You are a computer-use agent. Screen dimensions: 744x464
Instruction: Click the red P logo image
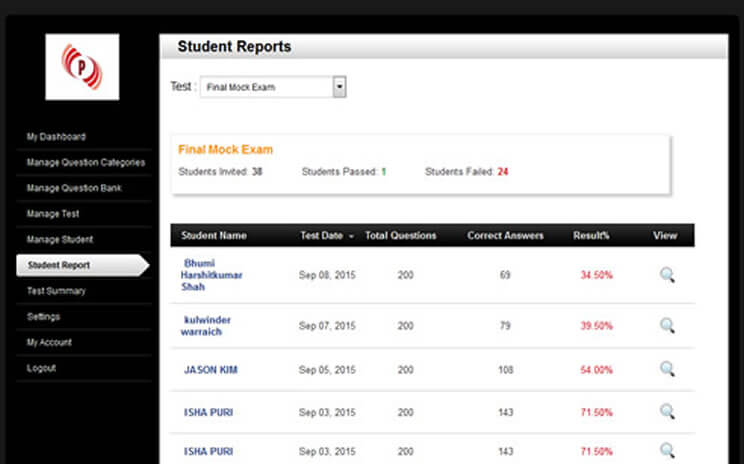pyautogui.click(x=82, y=67)
